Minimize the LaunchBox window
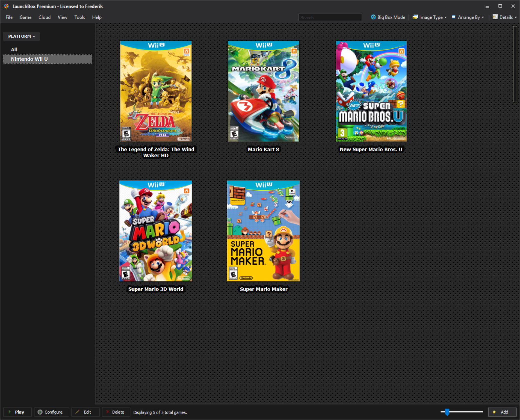Image resolution: width=520 pixels, height=420 pixels. (x=487, y=6)
